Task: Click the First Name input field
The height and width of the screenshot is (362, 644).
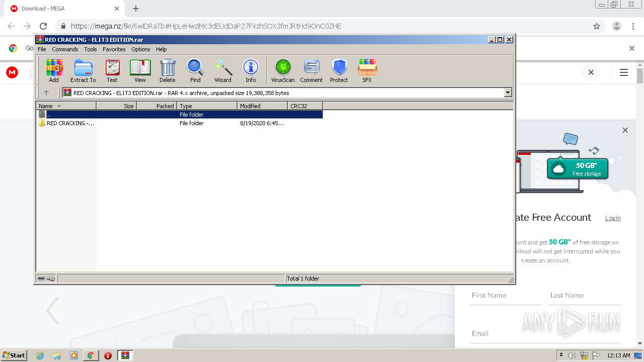Action: pyautogui.click(x=506, y=296)
